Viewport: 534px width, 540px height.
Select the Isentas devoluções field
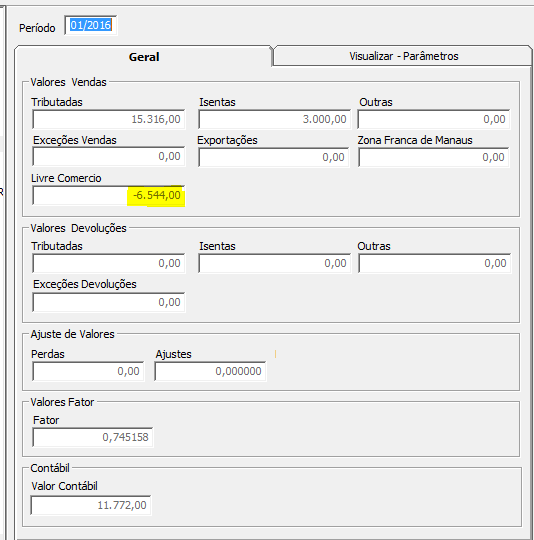pos(274,263)
